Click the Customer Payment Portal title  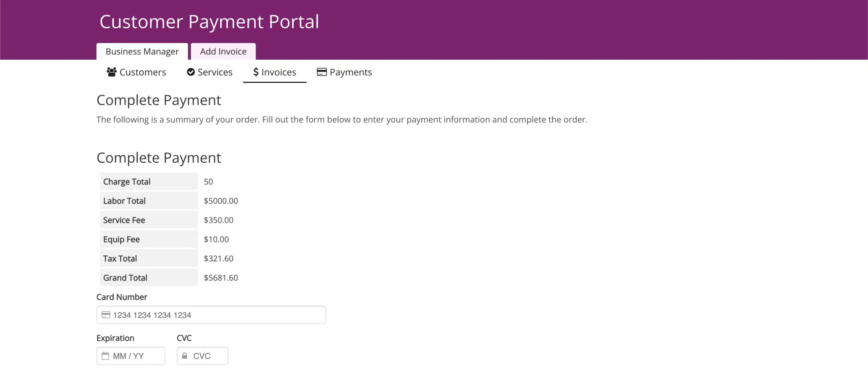click(209, 22)
